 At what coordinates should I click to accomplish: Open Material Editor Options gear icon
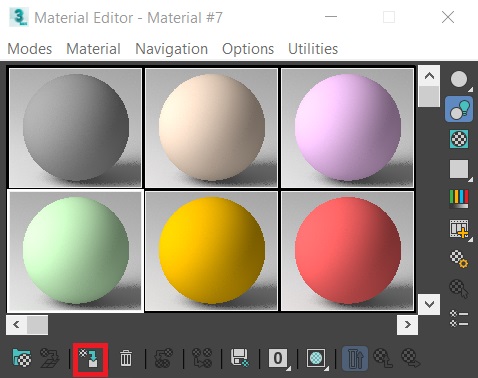point(459,259)
